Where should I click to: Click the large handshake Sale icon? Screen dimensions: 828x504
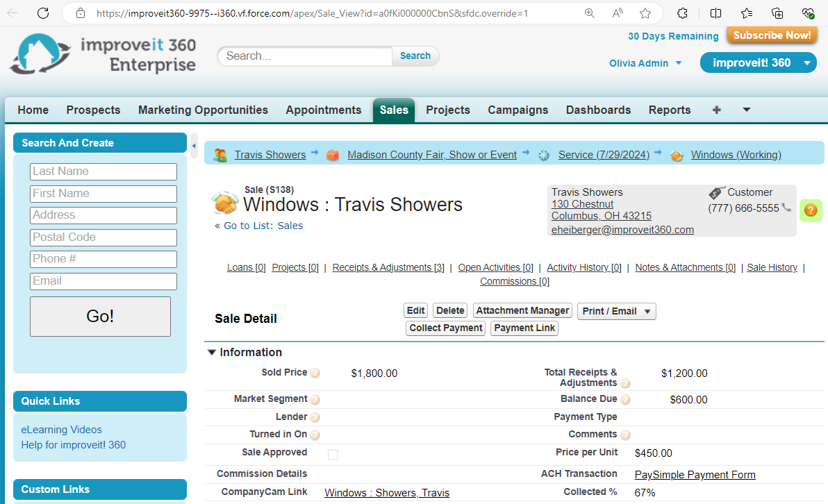click(x=225, y=203)
